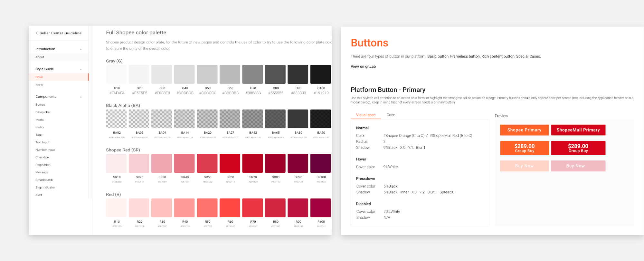This screenshot has width=644, height=261.
Task: Open Step Indicator component page
Action: [x=45, y=188]
